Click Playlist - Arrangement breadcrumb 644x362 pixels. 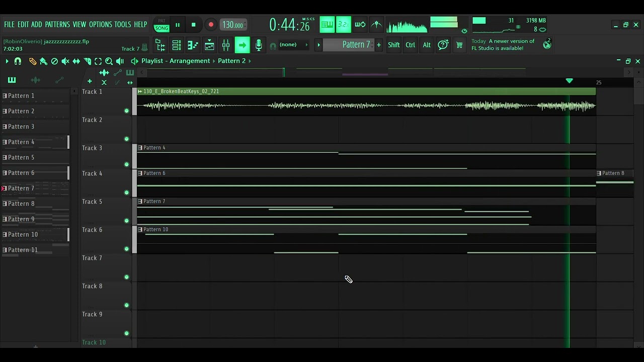click(x=176, y=61)
